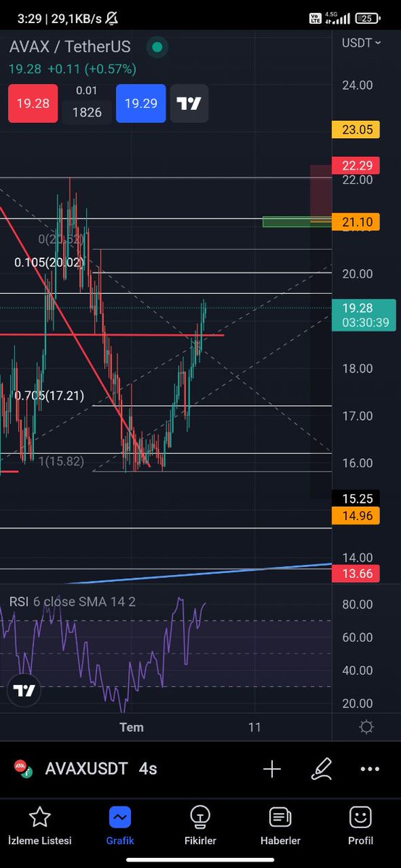
Task: Select the 15.25 black price label
Action: pos(357,499)
